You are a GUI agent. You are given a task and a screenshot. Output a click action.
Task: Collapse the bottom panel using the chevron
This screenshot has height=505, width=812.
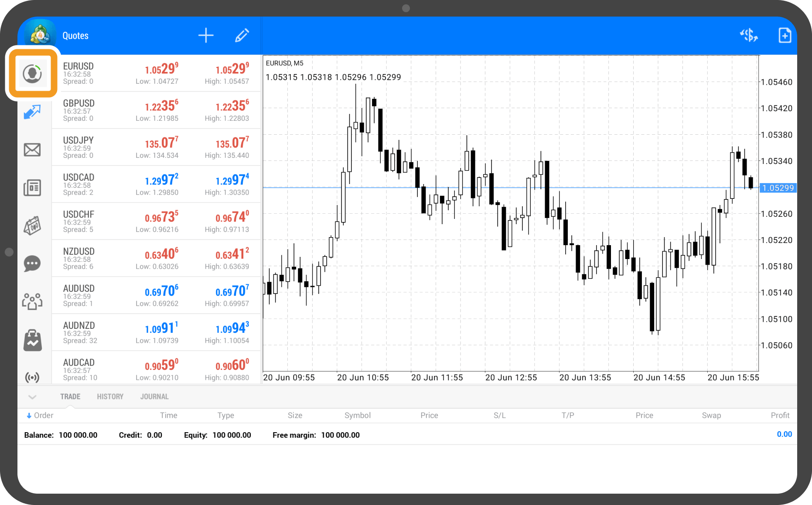click(x=32, y=397)
